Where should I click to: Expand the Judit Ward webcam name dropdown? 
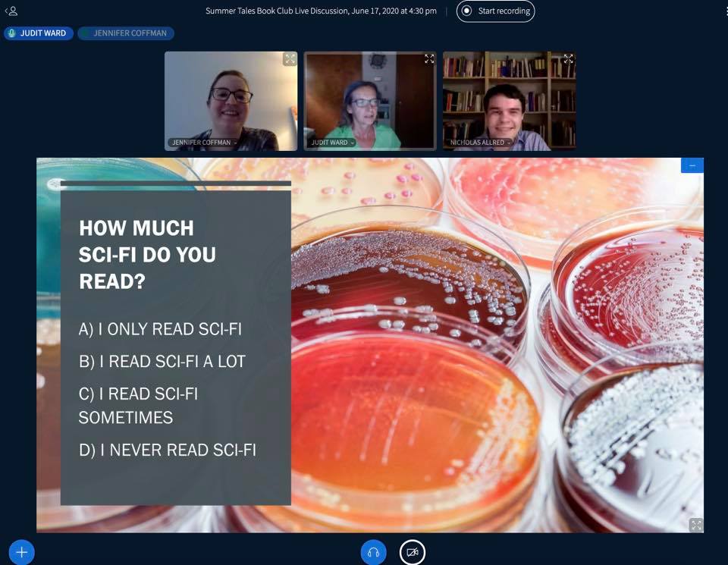coord(332,142)
